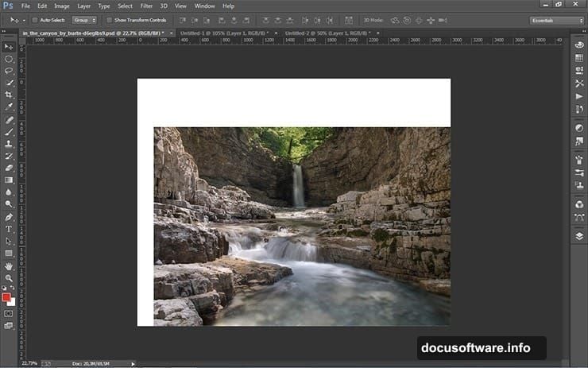The image size is (588, 368).
Task: Open the Essentials workspace dropdown
Action: point(555,20)
